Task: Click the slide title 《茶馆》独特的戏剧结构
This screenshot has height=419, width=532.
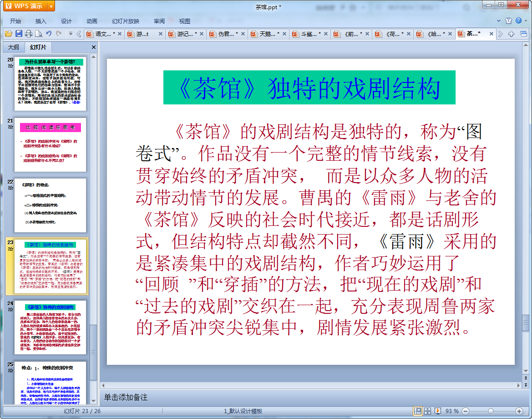Action: 309,87
